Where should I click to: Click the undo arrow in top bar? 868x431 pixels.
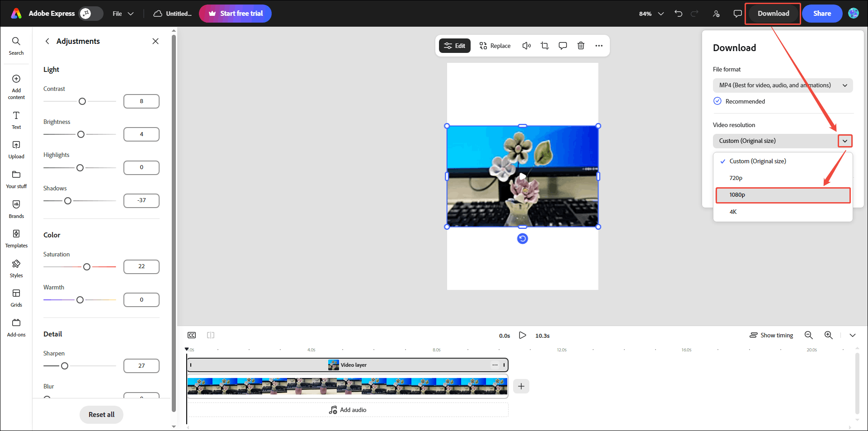pos(678,14)
